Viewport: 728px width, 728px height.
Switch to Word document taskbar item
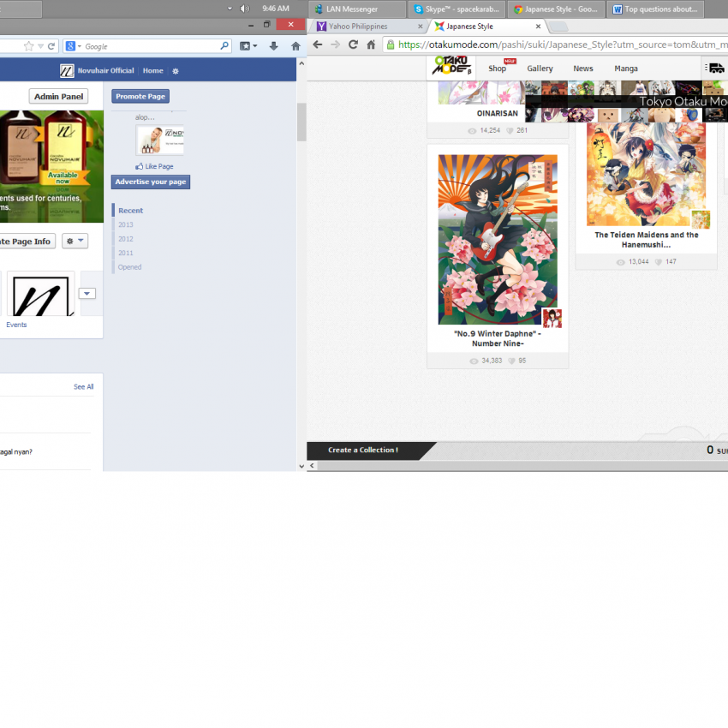(x=655, y=9)
